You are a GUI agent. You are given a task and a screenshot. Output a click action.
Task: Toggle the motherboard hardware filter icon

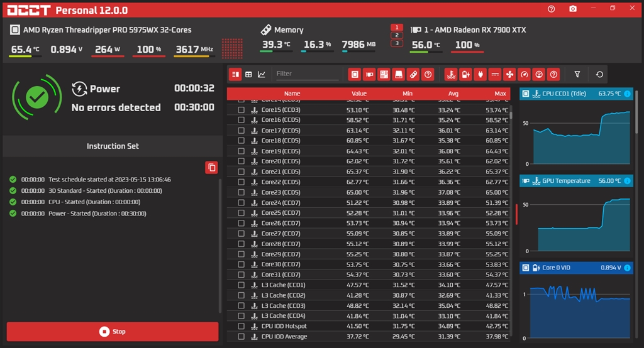(384, 74)
